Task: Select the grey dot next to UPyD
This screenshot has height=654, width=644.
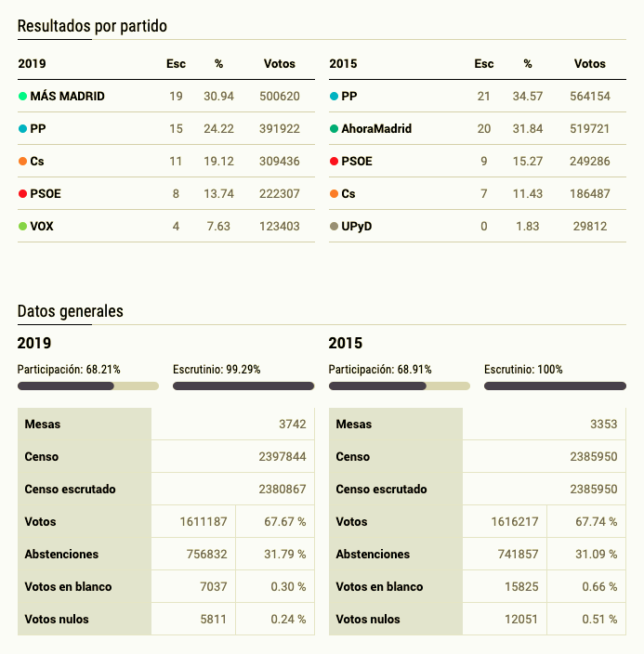Action: coord(334,227)
